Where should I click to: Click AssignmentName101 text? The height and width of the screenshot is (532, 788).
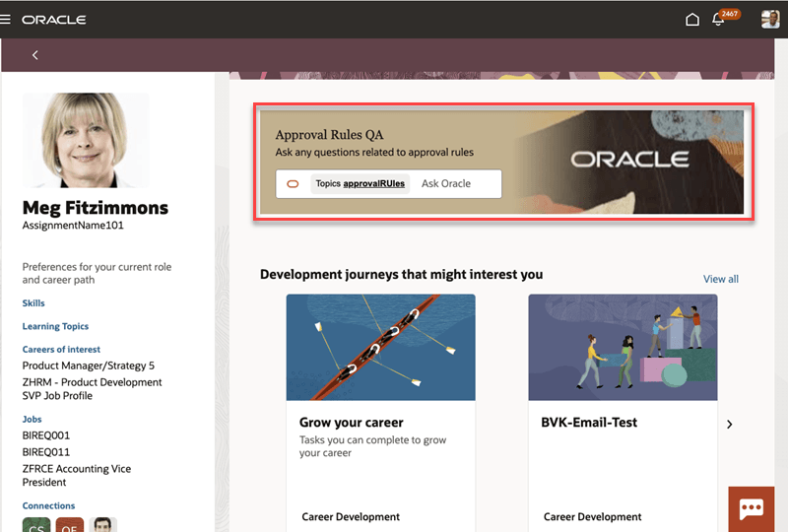click(73, 226)
